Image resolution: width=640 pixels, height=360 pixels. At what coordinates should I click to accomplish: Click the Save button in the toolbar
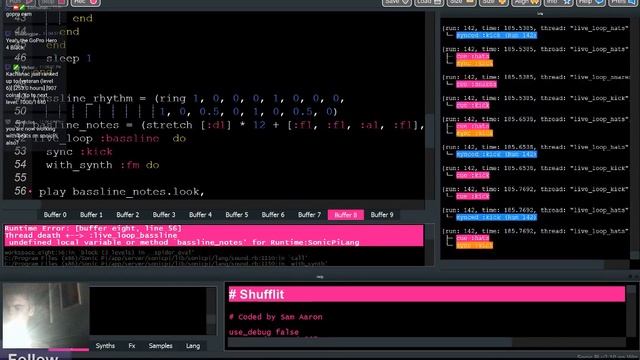(x=396, y=2)
